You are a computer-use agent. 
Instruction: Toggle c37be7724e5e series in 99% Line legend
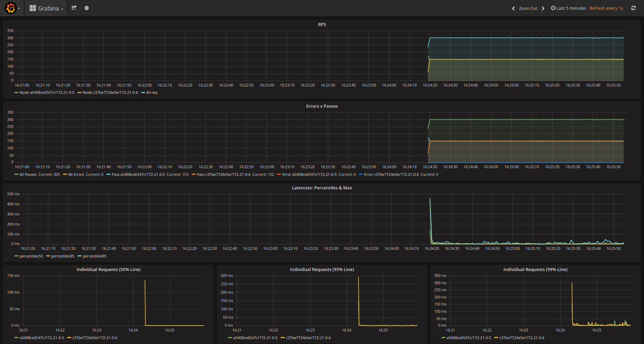pos(522,338)
